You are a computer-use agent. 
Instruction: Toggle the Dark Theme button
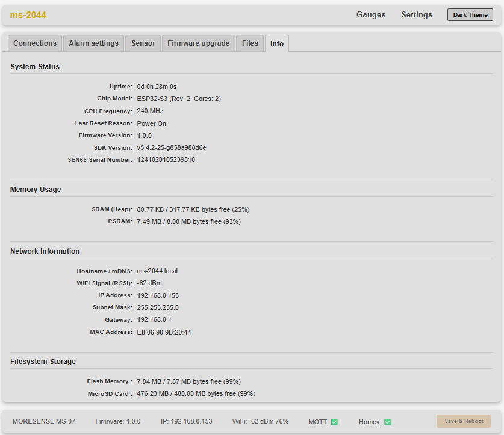[470, 15]
